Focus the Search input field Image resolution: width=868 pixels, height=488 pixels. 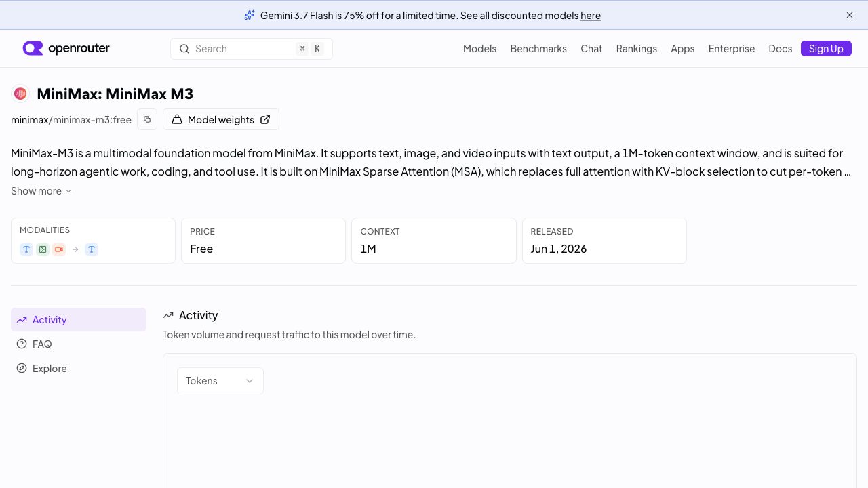252,49
